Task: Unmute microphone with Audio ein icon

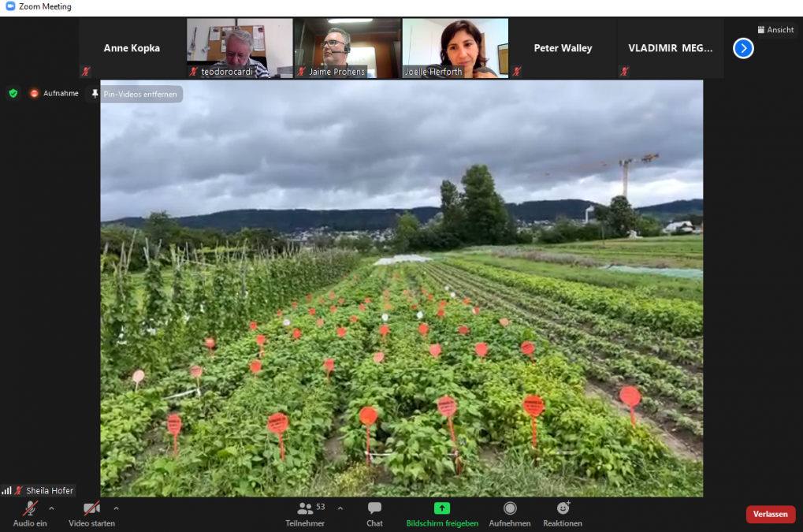Action: coord(30,509)
